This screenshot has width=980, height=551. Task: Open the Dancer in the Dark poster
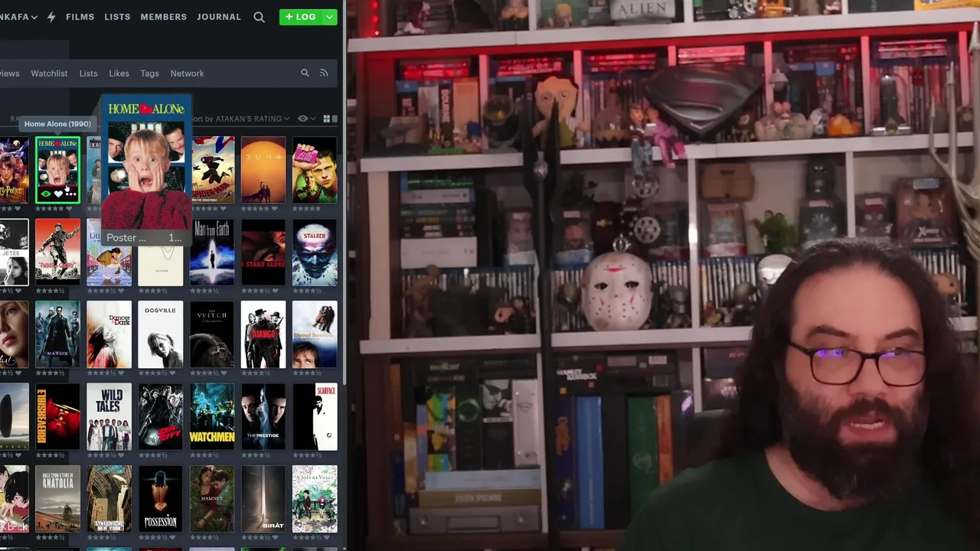pos(109,334)
